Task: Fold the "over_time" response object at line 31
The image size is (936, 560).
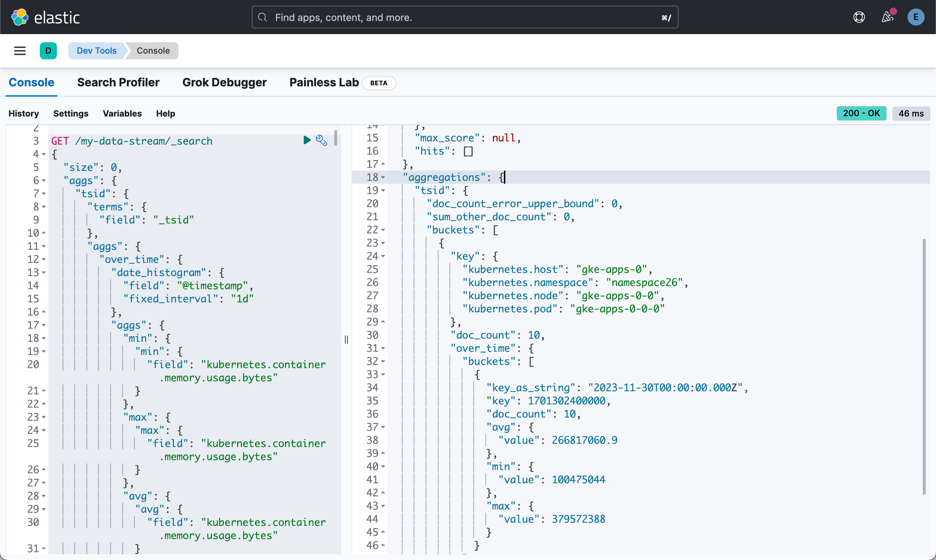Action: coord(383,348)
